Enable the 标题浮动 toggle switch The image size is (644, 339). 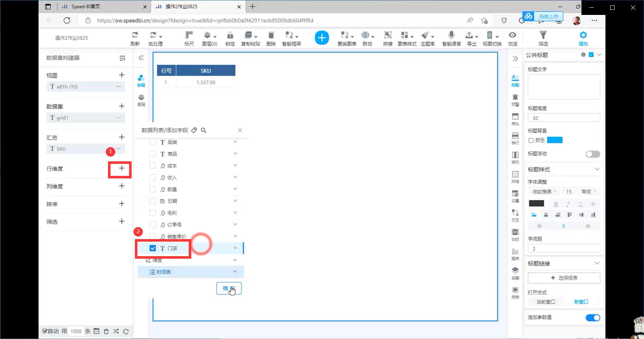(593, 154)
